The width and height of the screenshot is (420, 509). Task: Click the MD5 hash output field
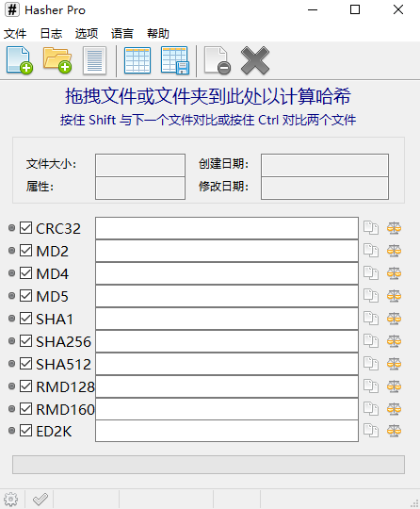tap(227, 296)
